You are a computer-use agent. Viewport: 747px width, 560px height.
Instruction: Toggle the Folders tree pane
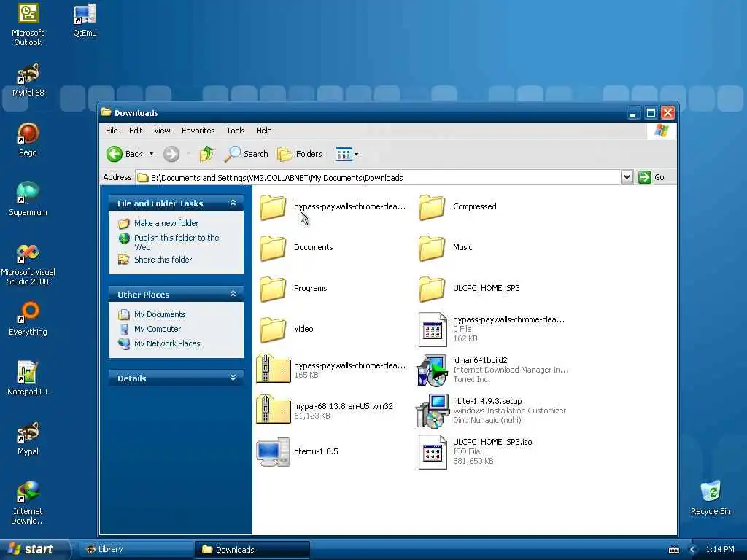pyautogui.click(x=300, y=154)
